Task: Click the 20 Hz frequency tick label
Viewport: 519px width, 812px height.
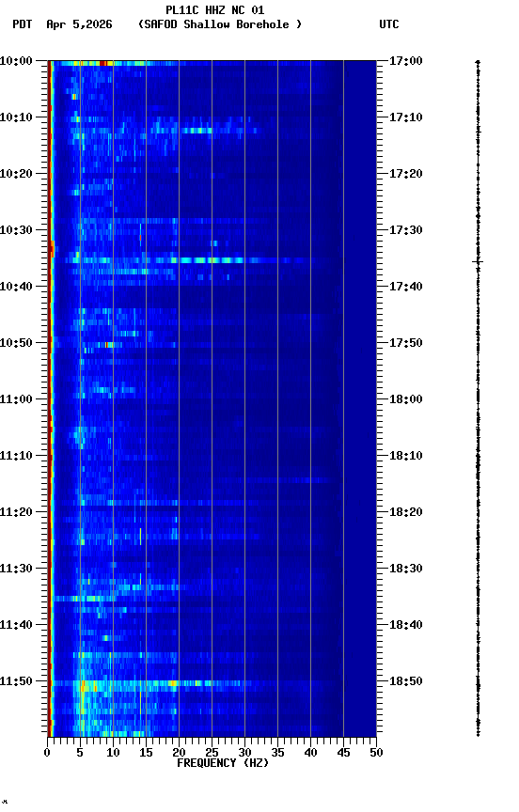Action: pos(179,753)
